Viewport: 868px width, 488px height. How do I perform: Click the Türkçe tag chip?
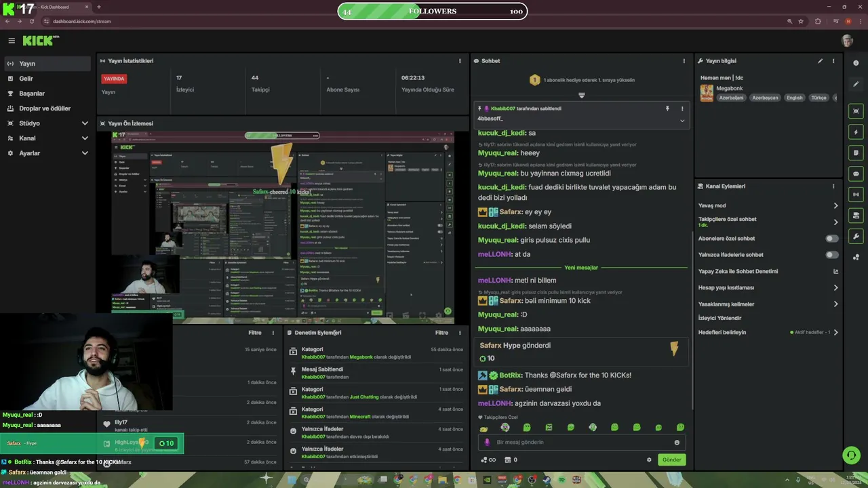[x=819, y=98]
